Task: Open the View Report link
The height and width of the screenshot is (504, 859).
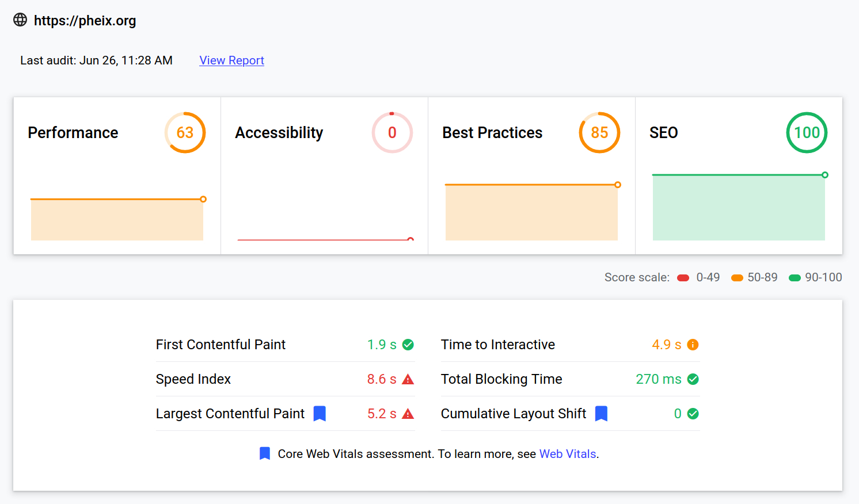Action: 231,60
